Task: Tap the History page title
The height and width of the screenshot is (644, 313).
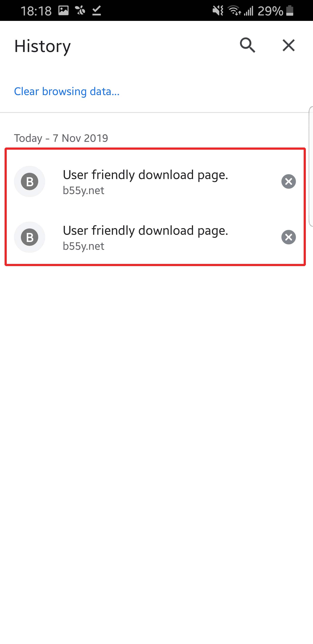Action: pos(42,46)
